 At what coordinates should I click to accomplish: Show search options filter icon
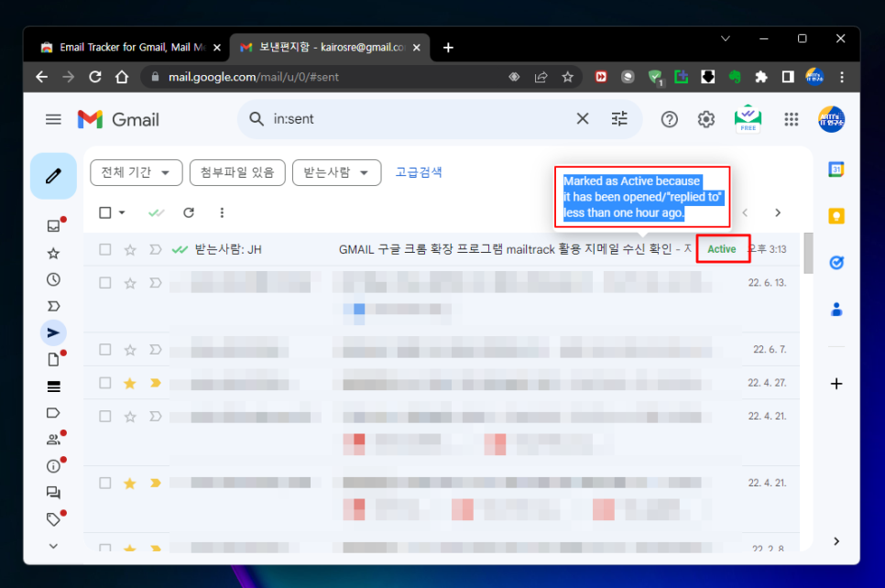619,119
